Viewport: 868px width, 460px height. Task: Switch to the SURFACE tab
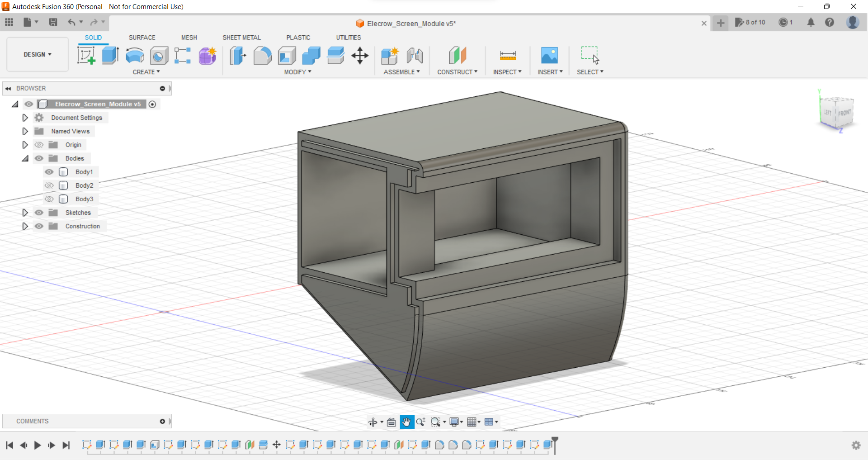(x=142, y=38)
